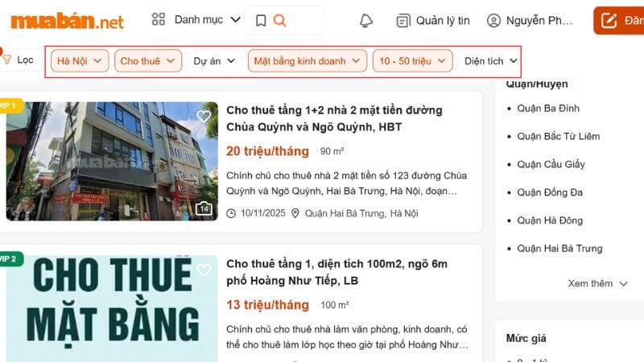Open notifications bell icon

point(366,21)
